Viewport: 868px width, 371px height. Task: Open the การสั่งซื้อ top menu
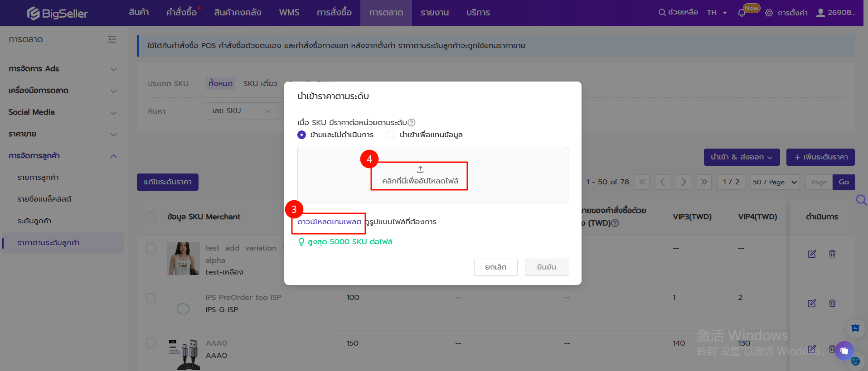pos(334,13)
